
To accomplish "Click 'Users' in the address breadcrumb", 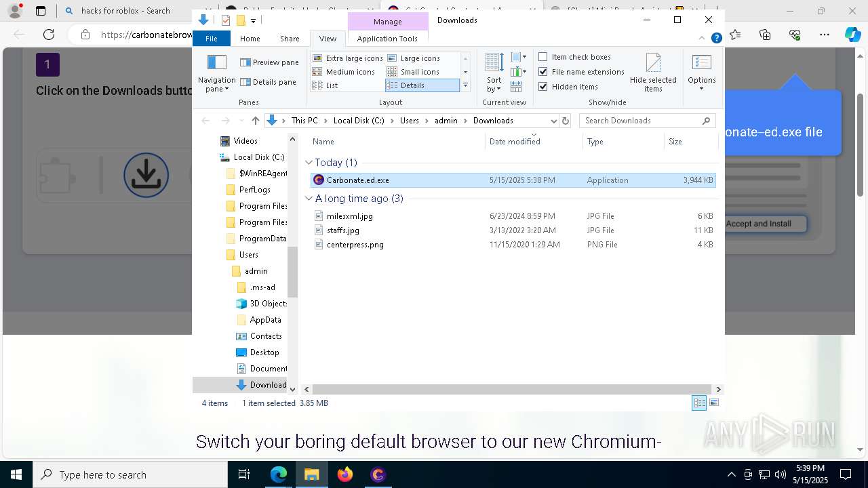I will (409, 121).
